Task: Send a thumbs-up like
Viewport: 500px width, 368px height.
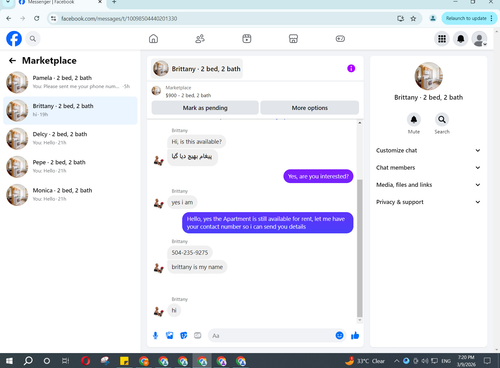Action: tap(355, 335)
